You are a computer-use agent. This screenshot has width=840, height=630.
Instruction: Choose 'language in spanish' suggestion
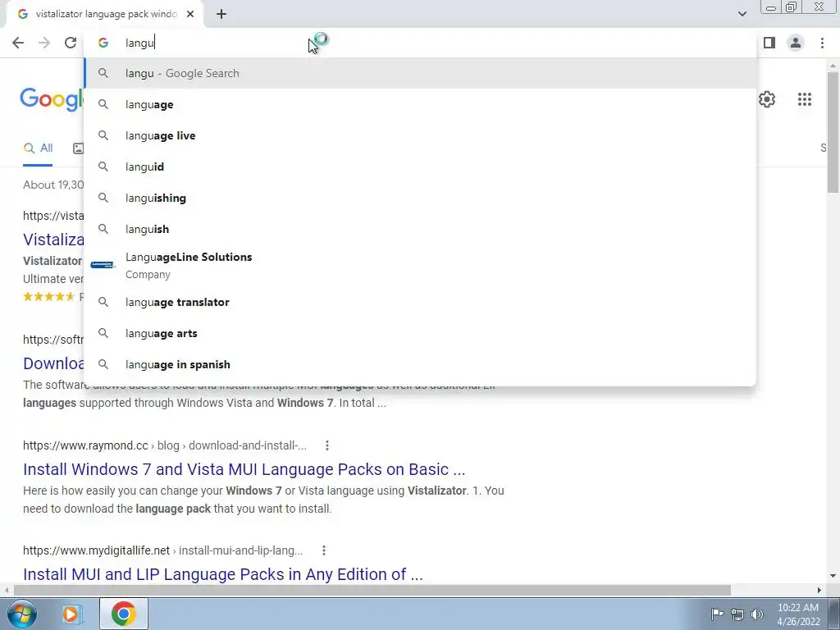tap(420, 364)
